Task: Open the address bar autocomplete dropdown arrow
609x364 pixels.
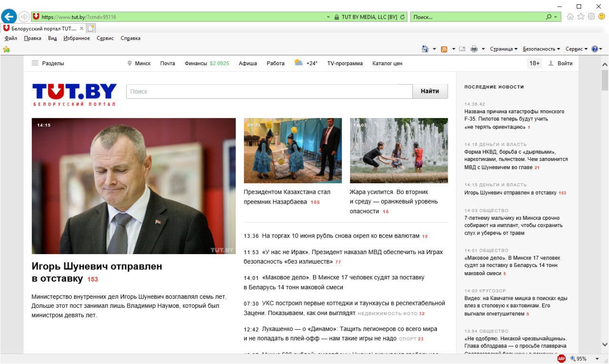Action: [328, 17]
